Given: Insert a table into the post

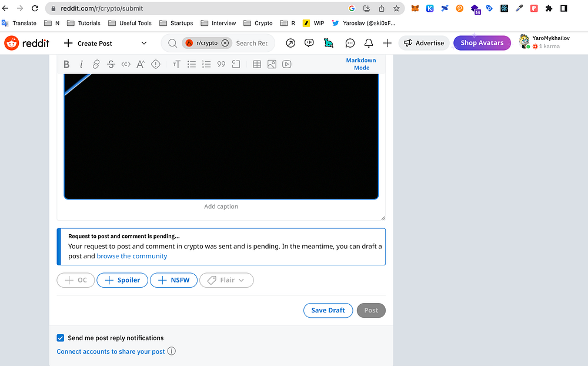Looking at the screenshot, I should 257,64.
